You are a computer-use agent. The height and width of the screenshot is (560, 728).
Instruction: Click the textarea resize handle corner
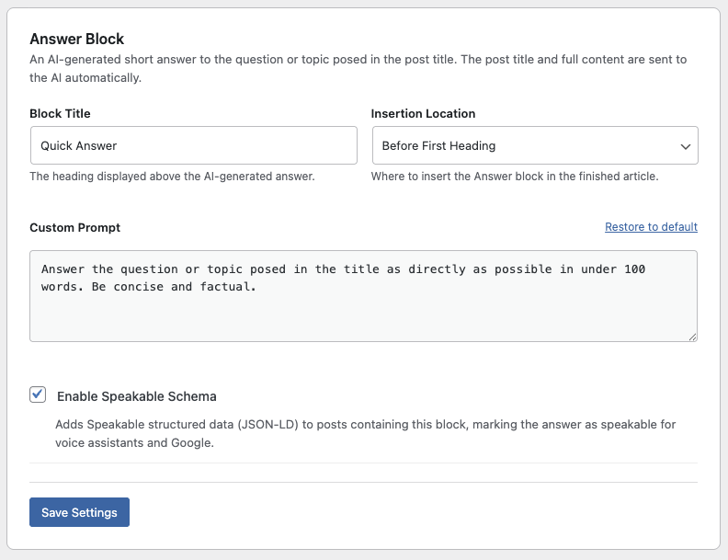(692, 337)
